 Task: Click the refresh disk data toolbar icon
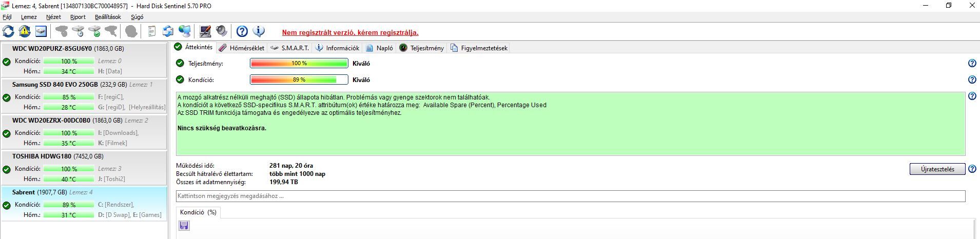pos(8,31)
